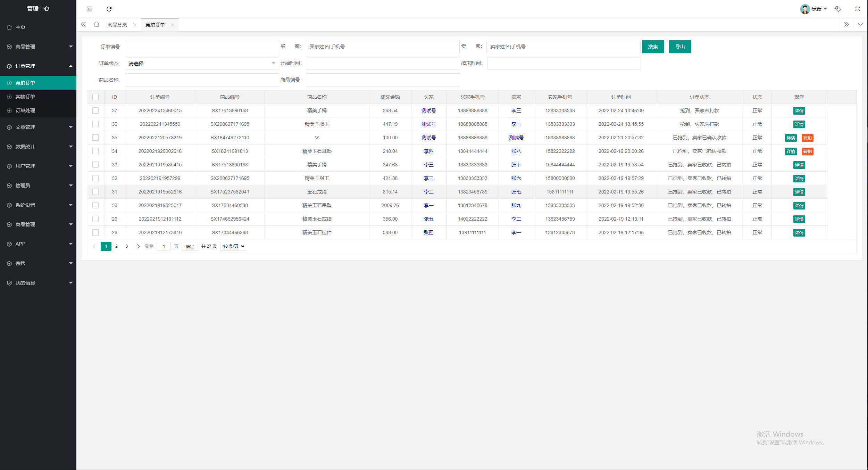This screenshot has width=868, height=470.
Task: Expand the APP sidebar menu
Action: [38, 244]
